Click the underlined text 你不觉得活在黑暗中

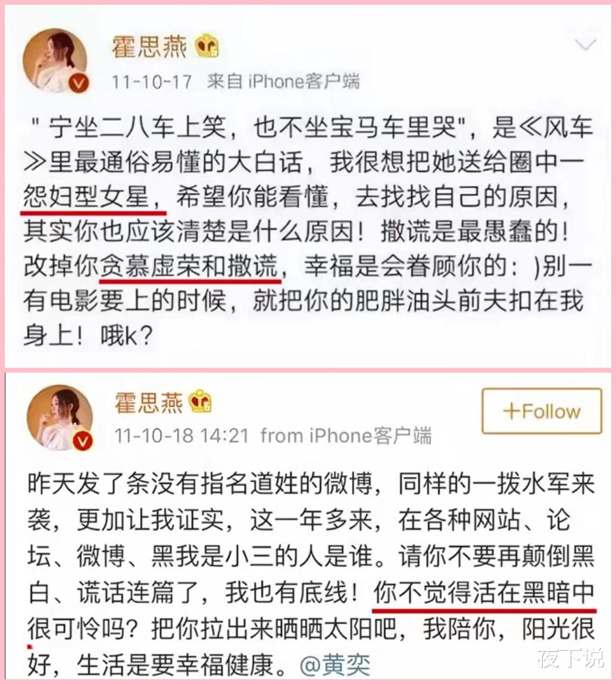click(x=484, y=592)
